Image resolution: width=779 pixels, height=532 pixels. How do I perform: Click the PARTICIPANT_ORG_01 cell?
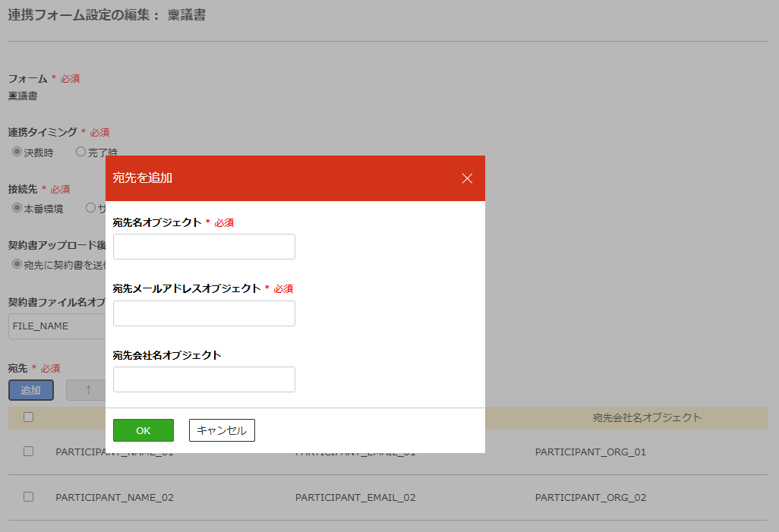coord(590,452)
